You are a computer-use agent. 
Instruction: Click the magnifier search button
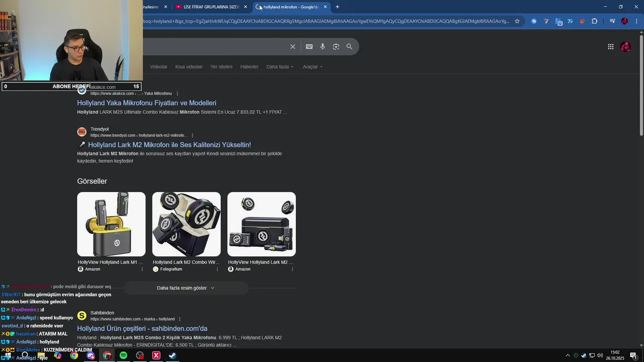(x=349, y=47)
